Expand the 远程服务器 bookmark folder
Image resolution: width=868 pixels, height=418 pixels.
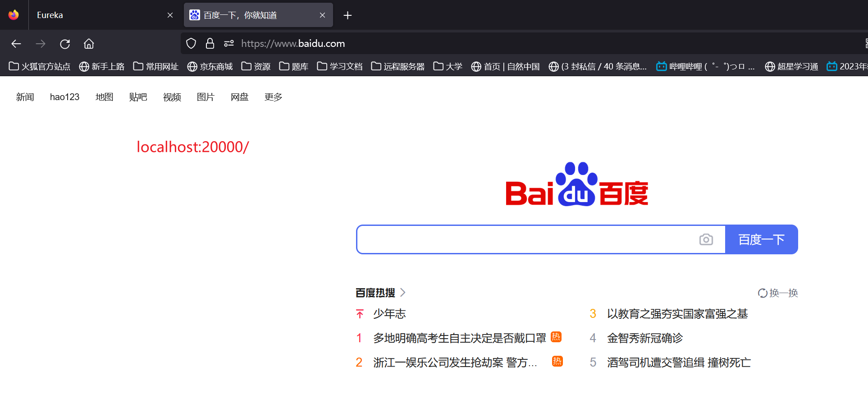(398, 66)
